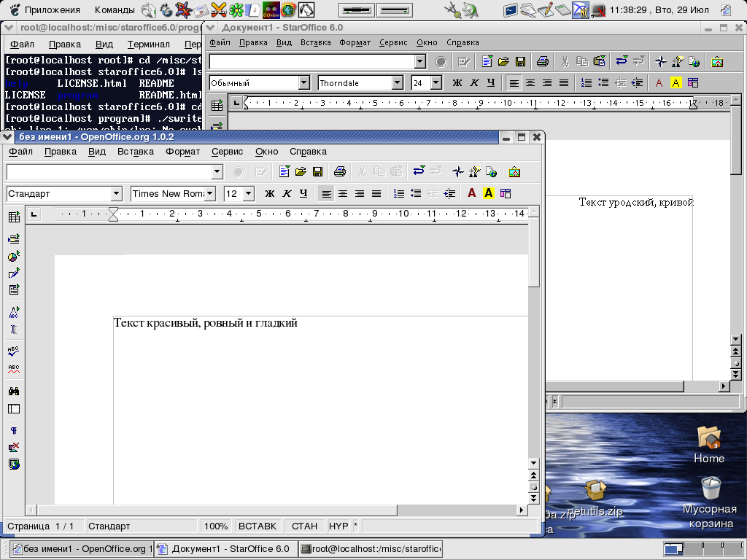Screen dimensions: 747x560
Task: Toggle nonprinting characters pilcrow icon in OpenOffice
Action: [14, 430]
